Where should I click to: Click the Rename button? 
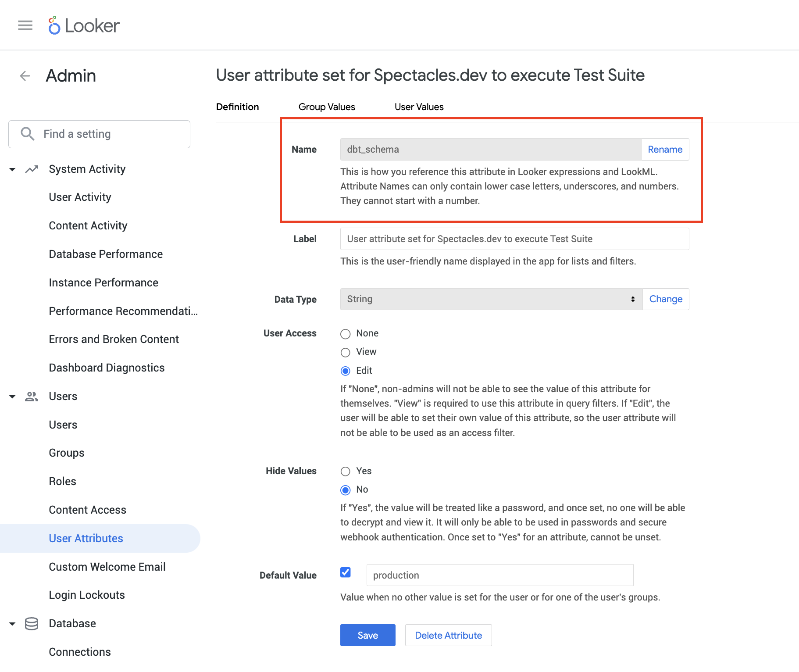click(665, 150)
